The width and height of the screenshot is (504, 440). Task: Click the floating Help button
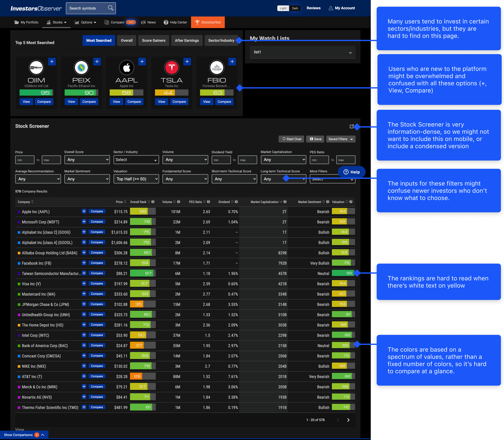(352, 172)
